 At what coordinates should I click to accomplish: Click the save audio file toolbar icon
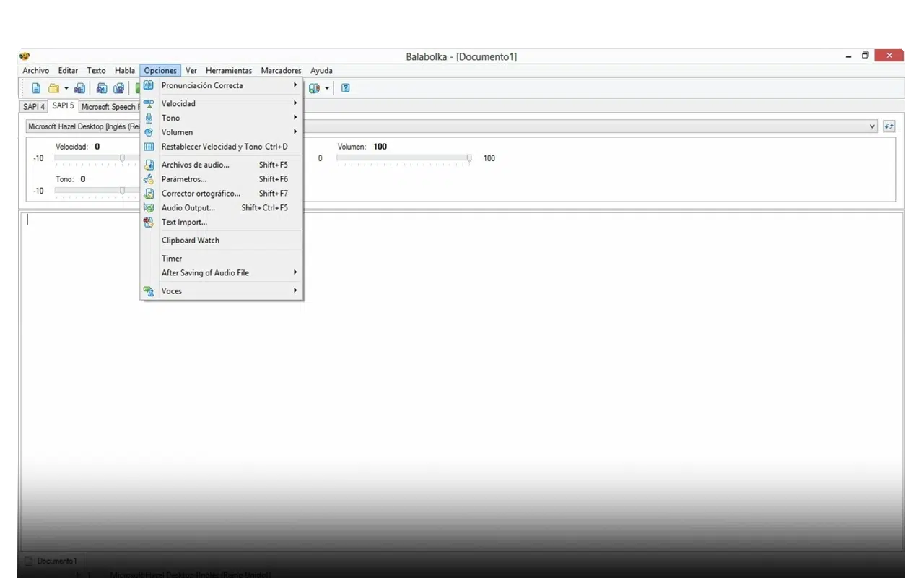tap(102, 88)
